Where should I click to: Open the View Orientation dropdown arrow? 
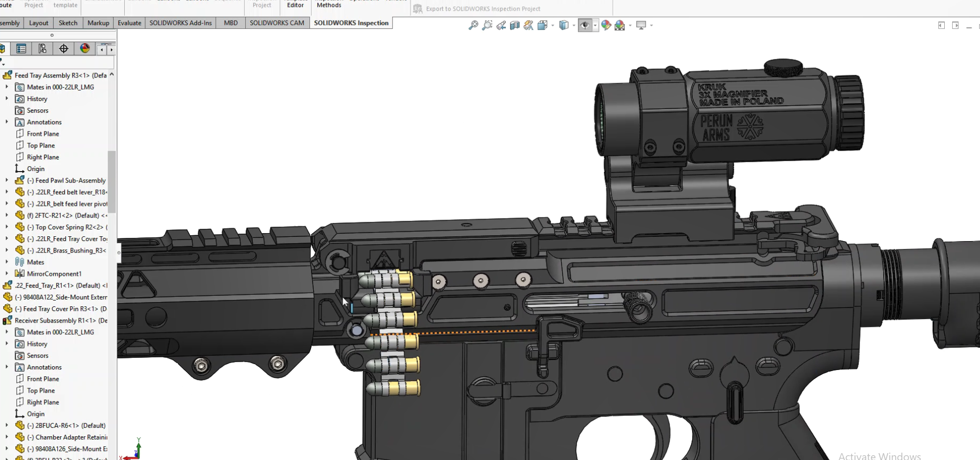[x=553, y=25]
